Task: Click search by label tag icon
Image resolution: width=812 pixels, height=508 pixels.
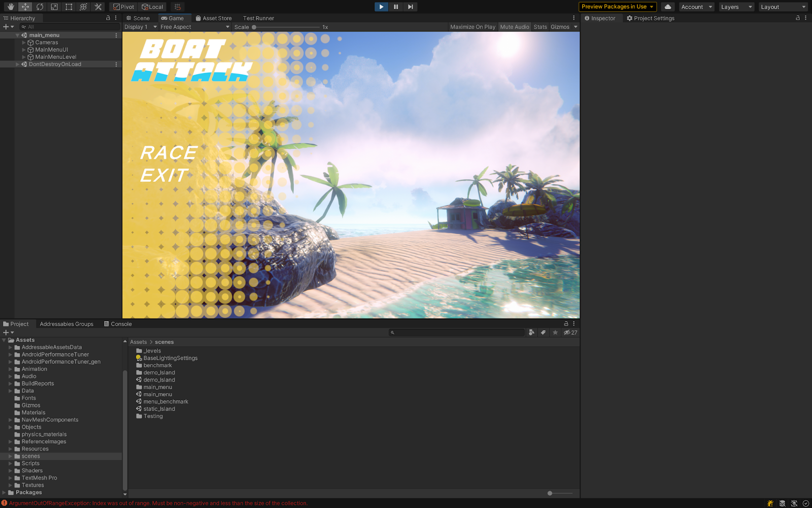Action: [543, 332]
